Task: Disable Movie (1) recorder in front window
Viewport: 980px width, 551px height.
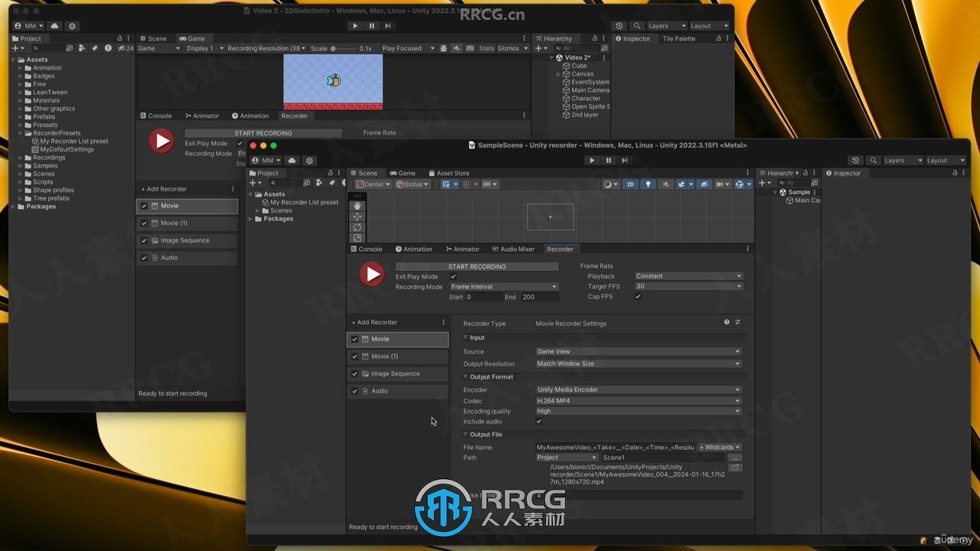Action: pos(354,357)
